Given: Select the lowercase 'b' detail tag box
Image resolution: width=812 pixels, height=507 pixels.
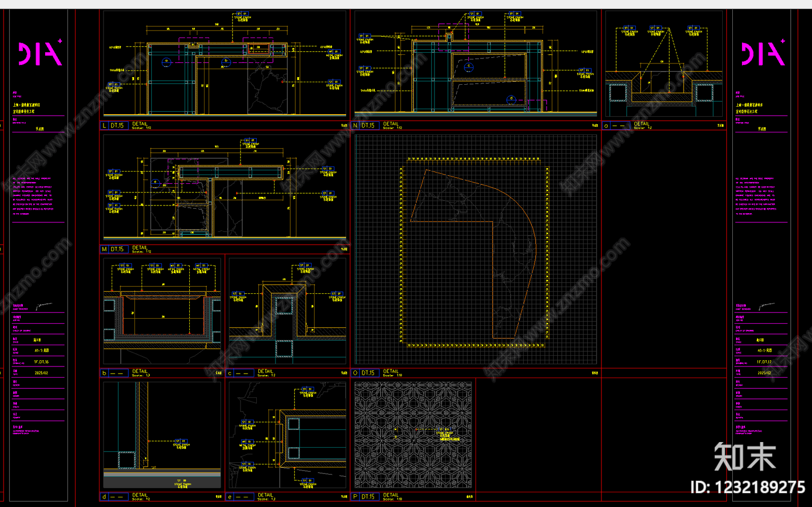Looking at the screenshot, I should tap(105, 373).
